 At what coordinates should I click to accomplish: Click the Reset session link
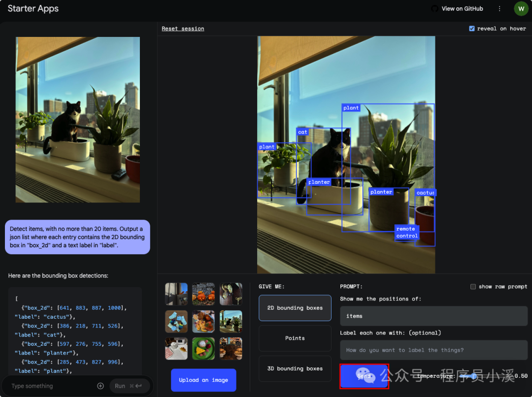pyautogui.click(x=183, y=29)
